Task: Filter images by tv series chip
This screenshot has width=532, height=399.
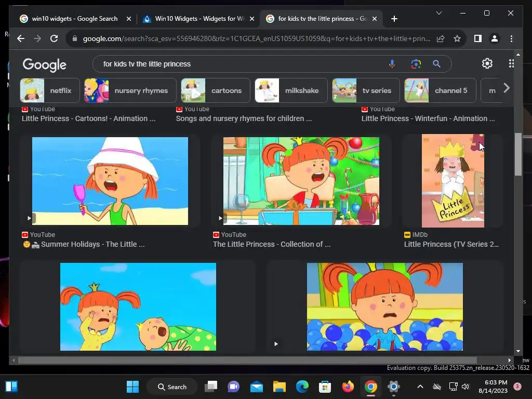Action: 366,90
